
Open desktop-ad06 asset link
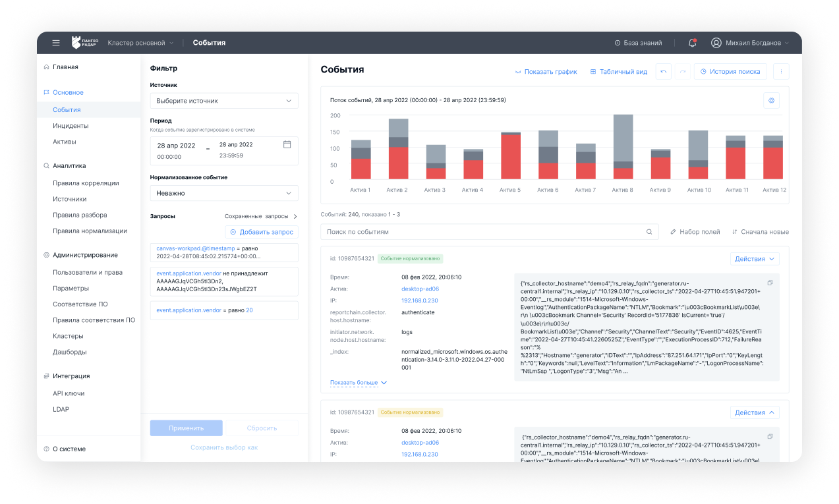click(x=420, y=289)
